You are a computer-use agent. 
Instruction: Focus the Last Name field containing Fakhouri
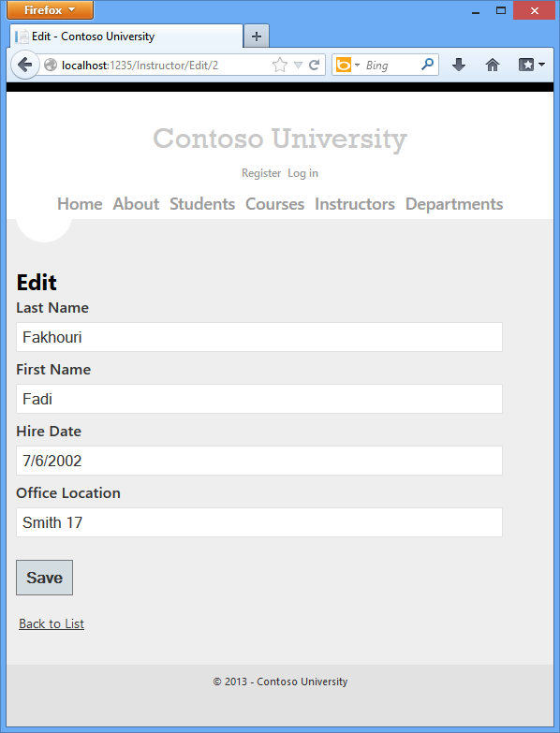pyautogui.click(x=259, y=337)
